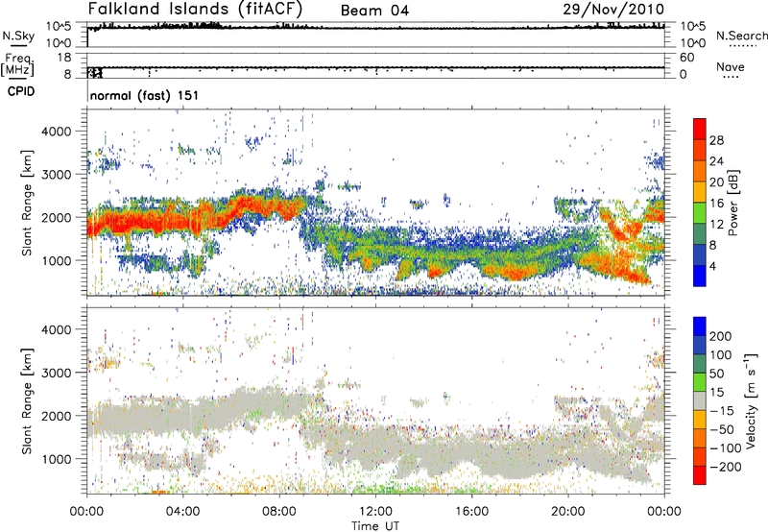Select the yellow 16–20 dB Power colorbar segment

coord(700,192)
